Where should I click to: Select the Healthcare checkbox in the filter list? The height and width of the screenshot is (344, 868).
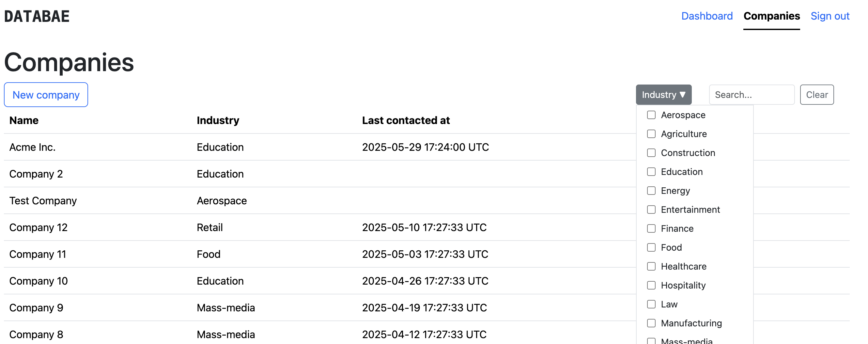tap(651, 266)
